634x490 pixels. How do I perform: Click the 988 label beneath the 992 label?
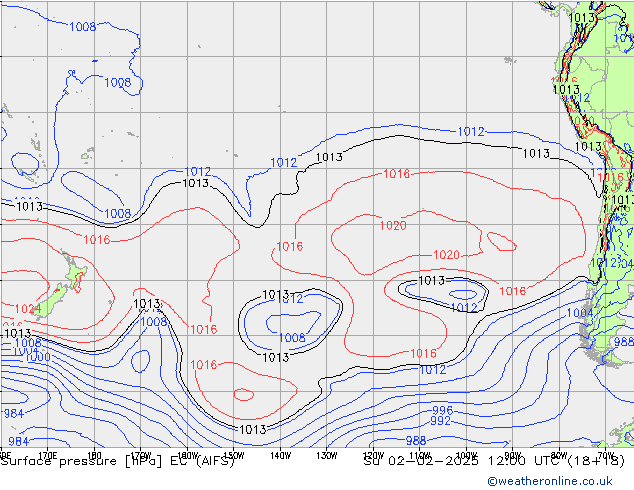click(416, 441)
